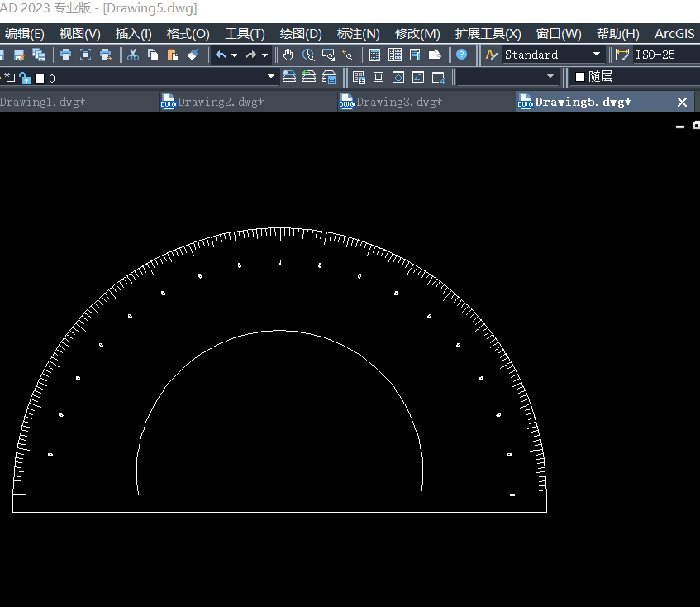The width and height of the screenshot is (700, 607).
Task: Click the Copy icon
Action: (x=153, y=55)
